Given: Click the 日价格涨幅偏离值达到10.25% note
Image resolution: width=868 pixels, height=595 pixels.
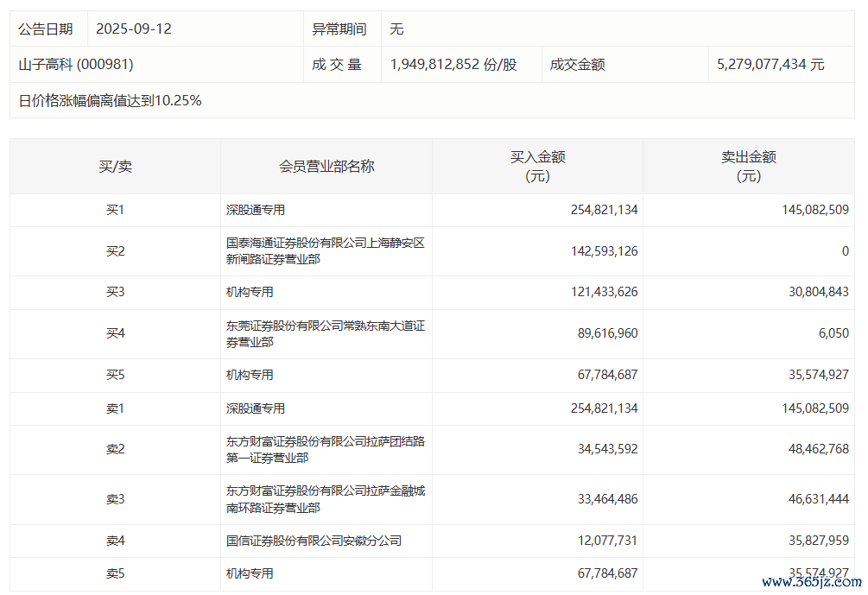Looking at the screenshot, I should [x=111, y=100].
